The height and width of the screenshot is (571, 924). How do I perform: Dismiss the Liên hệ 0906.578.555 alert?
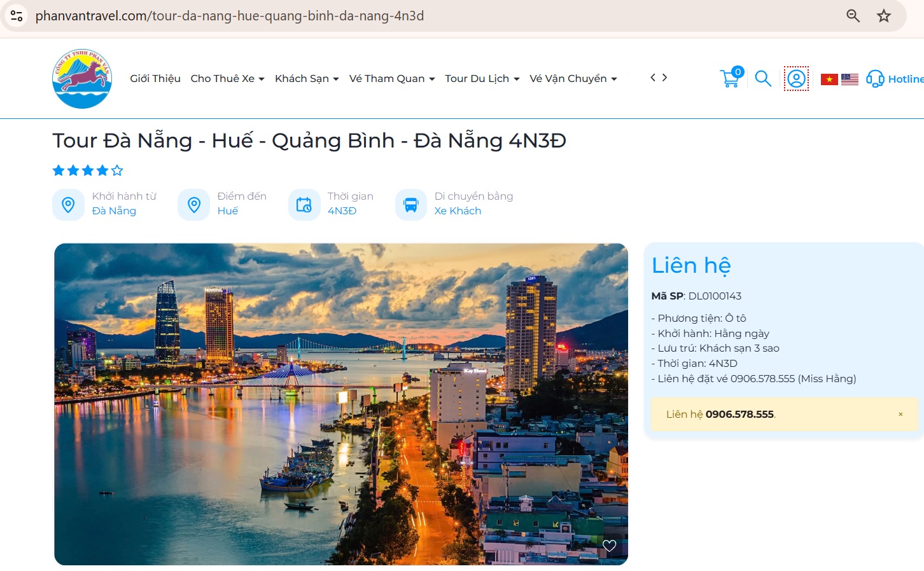[x=900, y=414]
